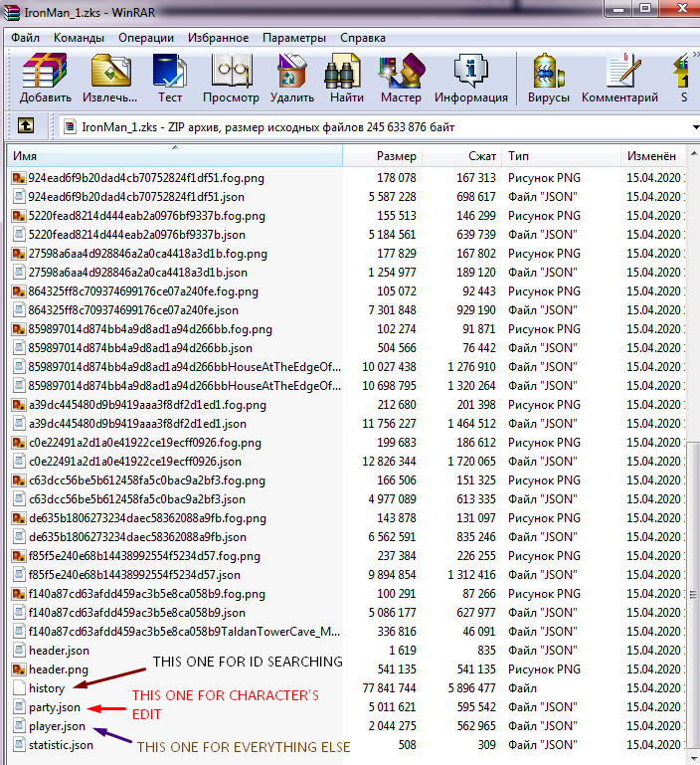Click the player.json file icon

(x=19, y=726)
